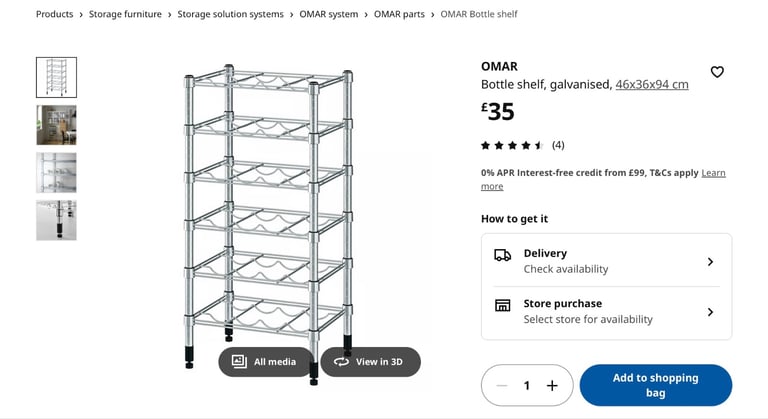Decrease quantity with minus button
768x419 pixels.
coord(502,385)
